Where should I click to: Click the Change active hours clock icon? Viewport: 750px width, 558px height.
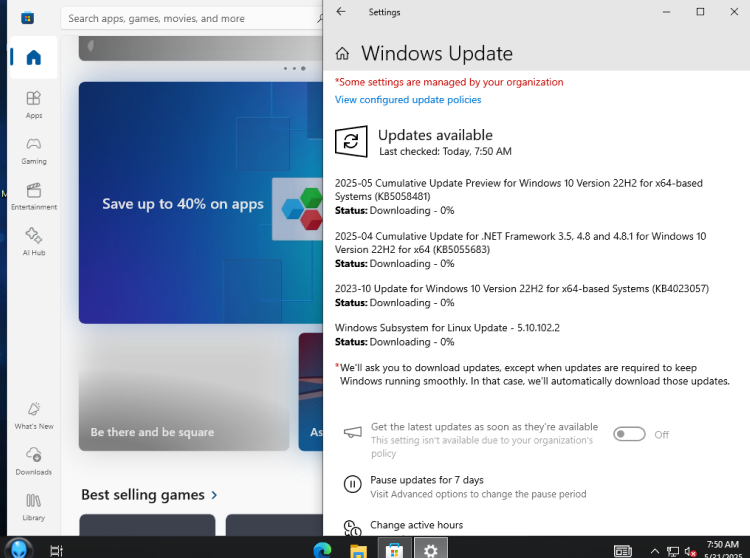pyautogui.click(x=353, y=528)
